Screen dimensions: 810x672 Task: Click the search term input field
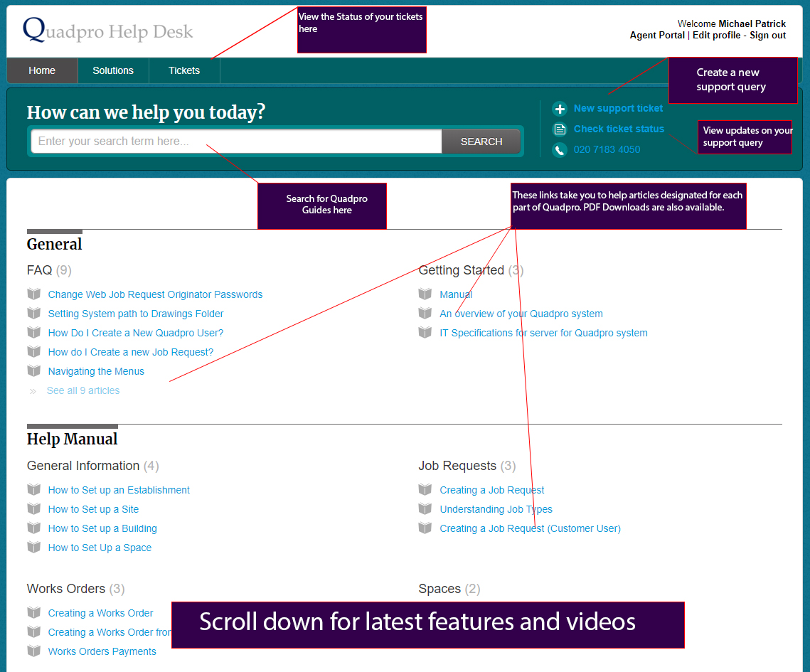(237, 142)
